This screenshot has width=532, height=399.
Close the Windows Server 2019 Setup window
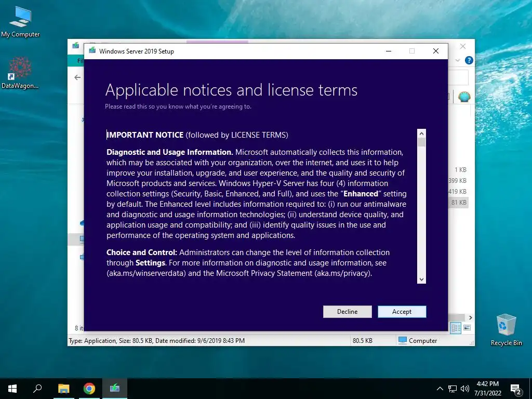[x=436, y=51]
